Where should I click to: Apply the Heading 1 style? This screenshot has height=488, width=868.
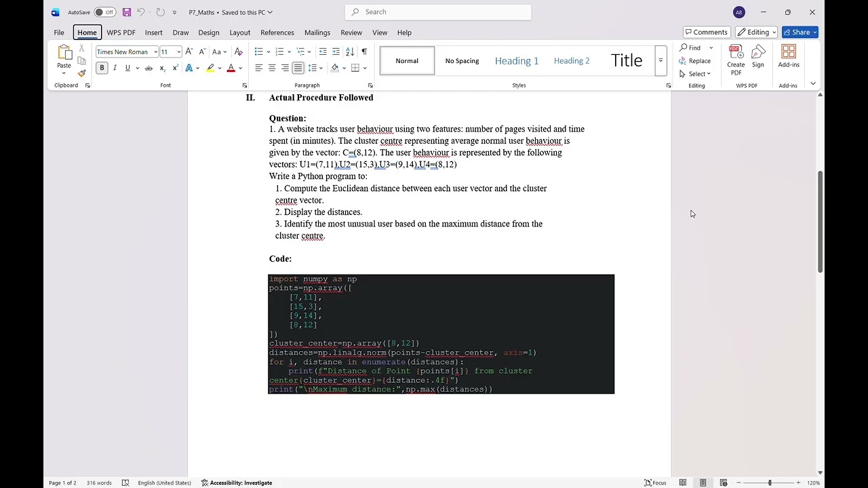(517, 61)
